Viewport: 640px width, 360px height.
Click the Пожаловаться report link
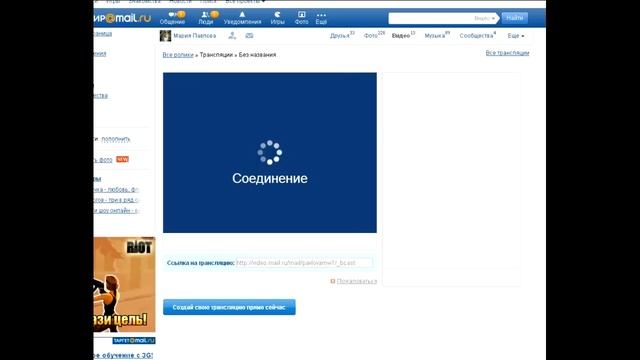point(356,281)
